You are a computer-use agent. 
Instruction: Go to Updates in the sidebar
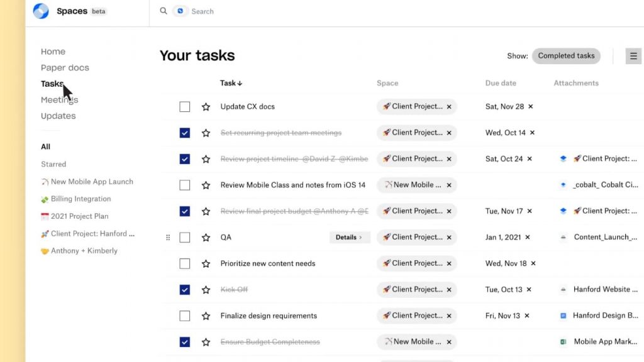click(58, 116)
